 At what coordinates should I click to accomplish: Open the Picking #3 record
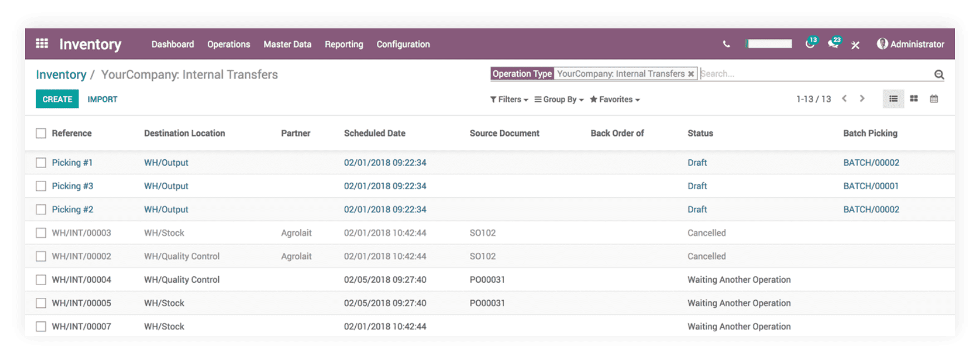click(x=72, y=186)
